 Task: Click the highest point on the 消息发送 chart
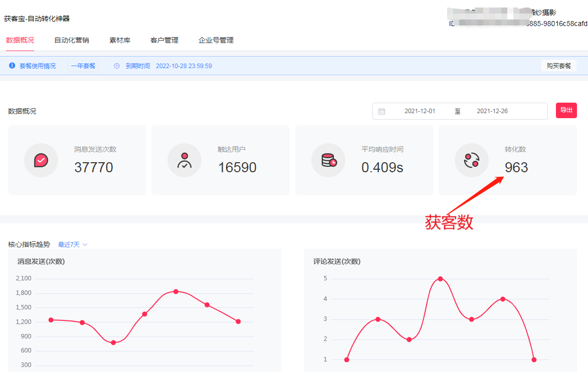[176, 291]
